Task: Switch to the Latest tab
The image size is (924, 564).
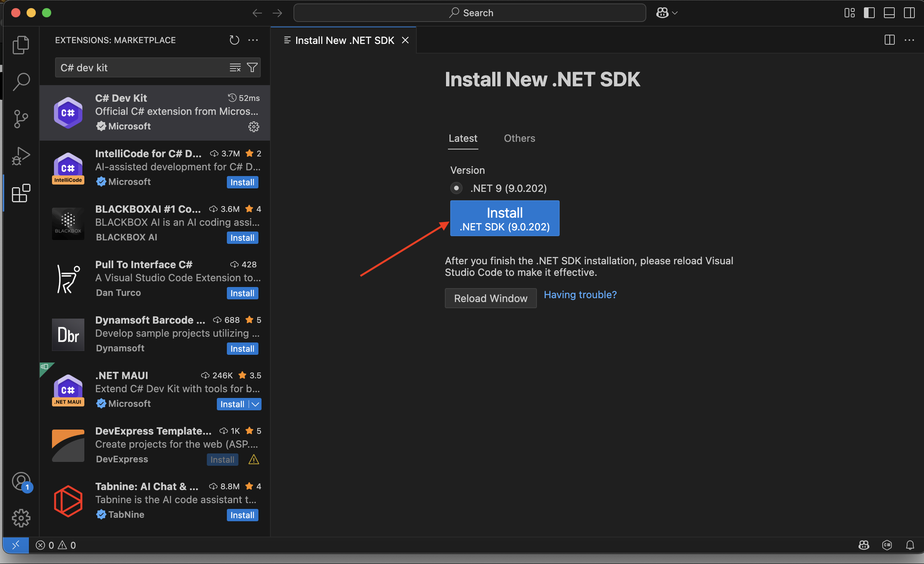Action: [x=463, y=138]
